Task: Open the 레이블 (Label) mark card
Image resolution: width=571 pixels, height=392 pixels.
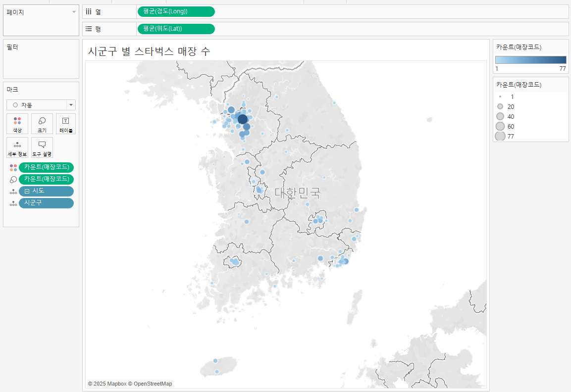Action: pyautogui.click(x=65, y=124)
